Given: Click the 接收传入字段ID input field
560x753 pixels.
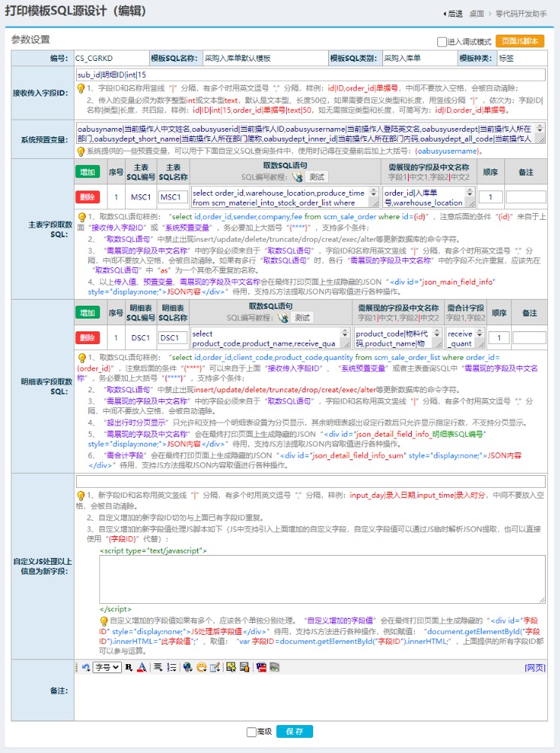Looking at the screenshot, I should point(310,75).
